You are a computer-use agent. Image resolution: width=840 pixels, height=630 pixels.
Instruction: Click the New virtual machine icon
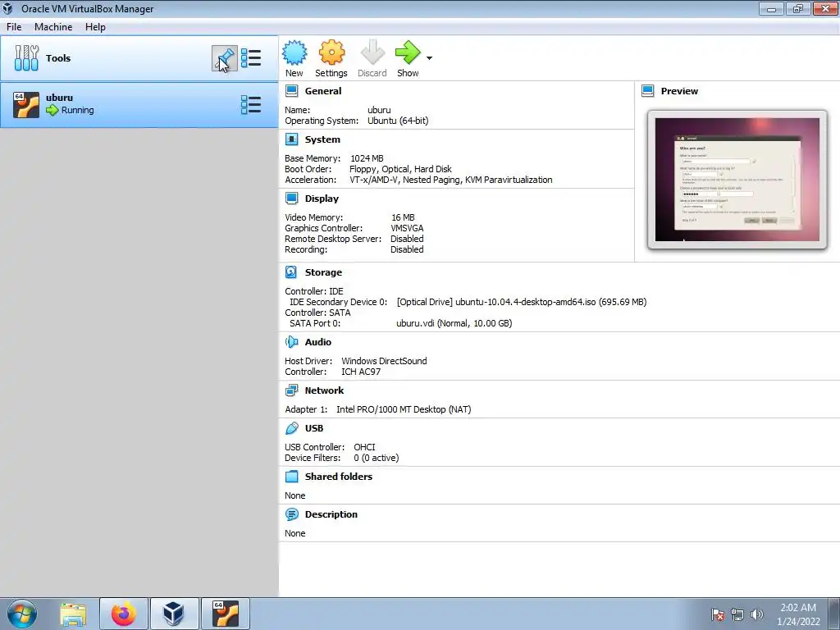[x=294, y=52]
